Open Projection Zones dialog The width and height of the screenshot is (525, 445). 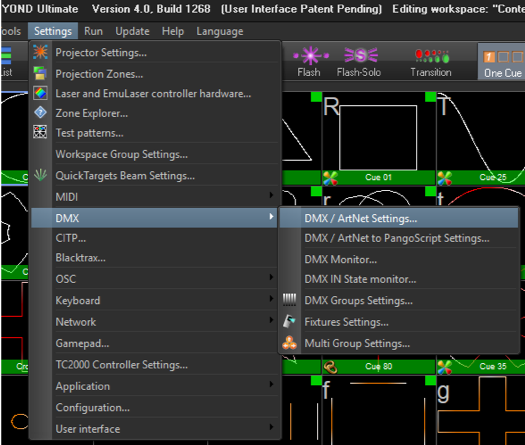154,74
